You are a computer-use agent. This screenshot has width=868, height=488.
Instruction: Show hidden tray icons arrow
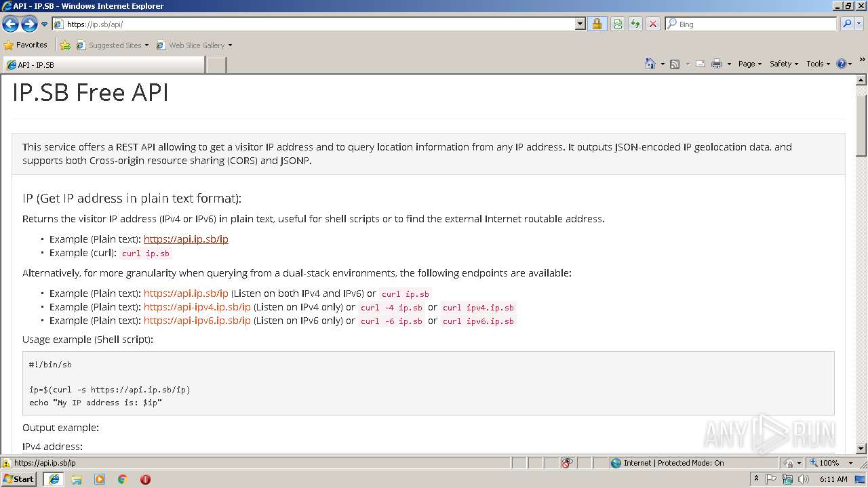(756, 479)
